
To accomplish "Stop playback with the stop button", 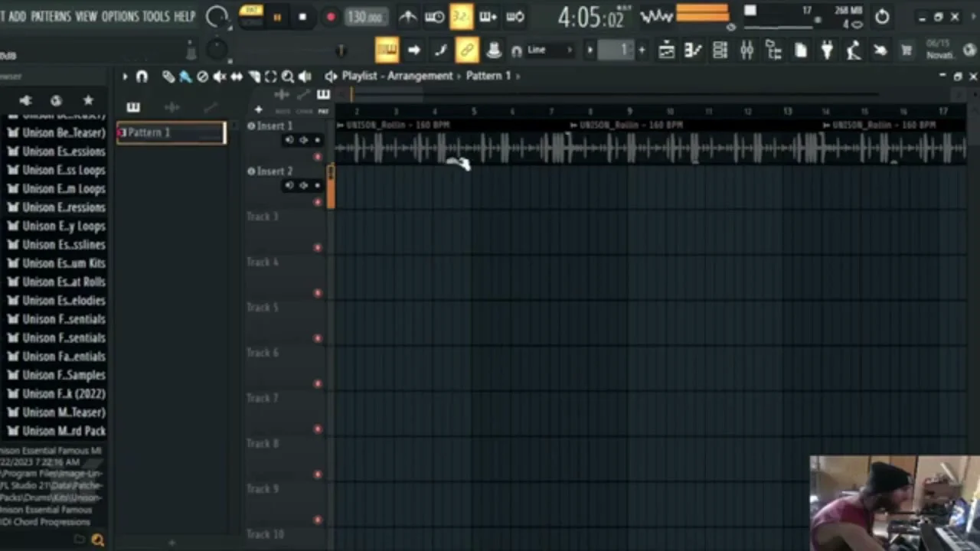I will [302, 17].
